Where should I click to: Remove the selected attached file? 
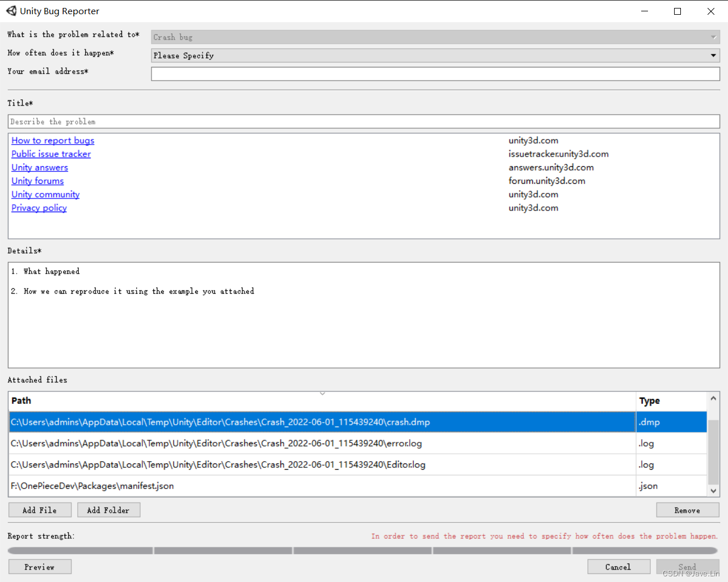pyautogui.click(x=688, y=510)
